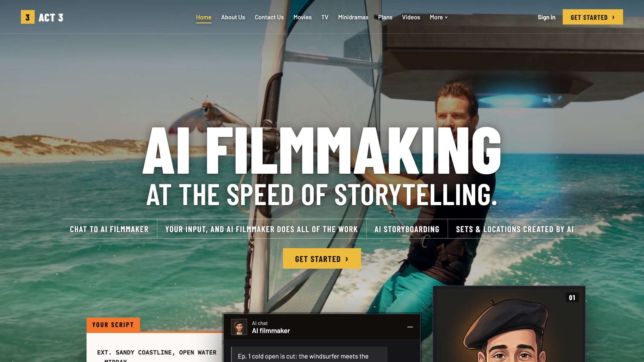This screenshot has height=362, width=644.
Task: Open the beret character storyboard image
Action: 509,324
